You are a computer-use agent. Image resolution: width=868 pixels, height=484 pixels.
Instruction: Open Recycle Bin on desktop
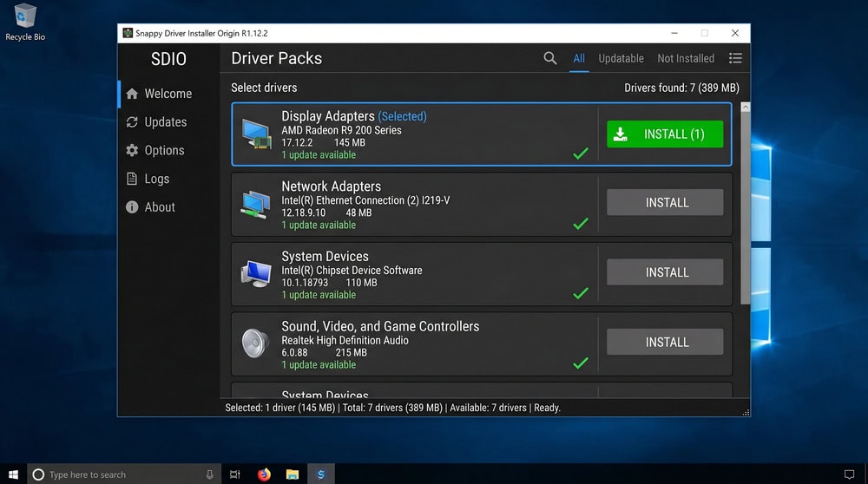point(25,23)
